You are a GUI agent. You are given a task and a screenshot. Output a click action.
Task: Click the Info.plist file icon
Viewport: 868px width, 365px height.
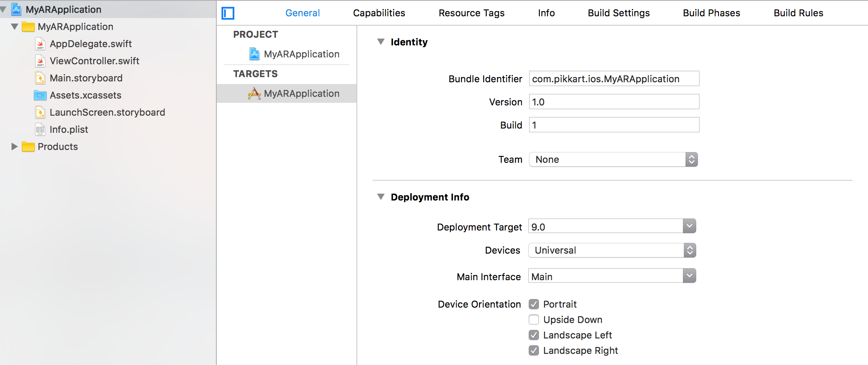[x=40, y=129]
